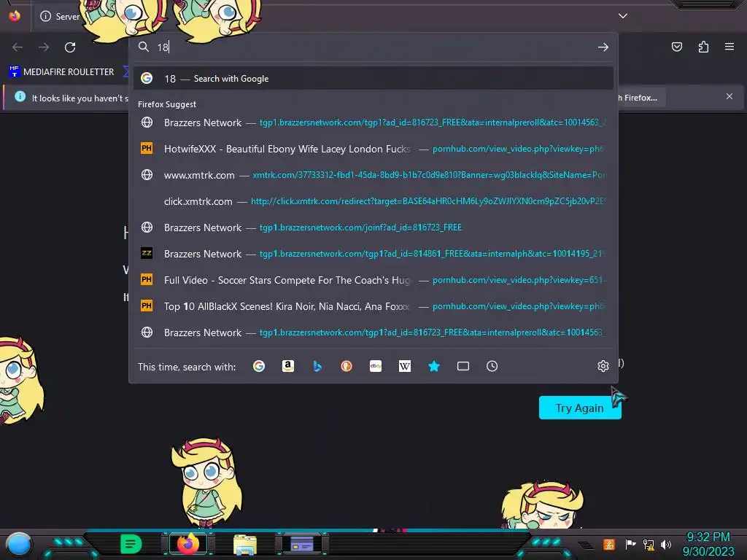This screenshot has height=560, width=747.
Task: Search in History clock icon
Action: pos(492,366)
